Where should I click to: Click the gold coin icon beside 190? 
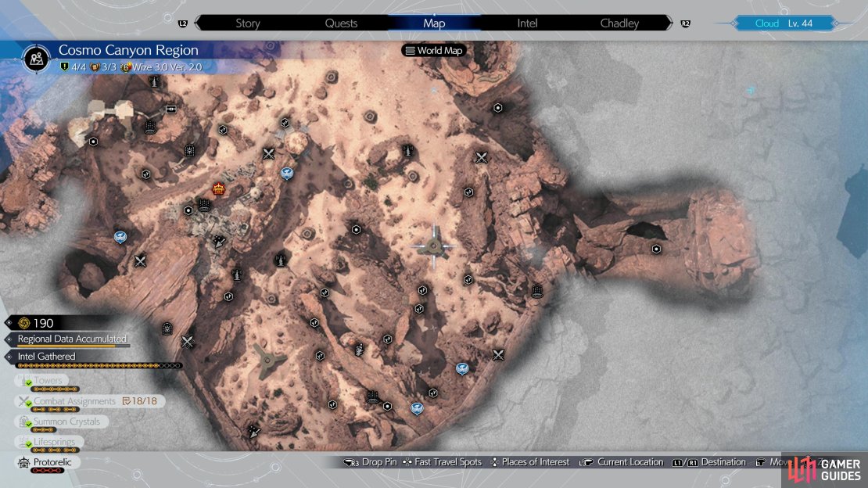(23, 323)
